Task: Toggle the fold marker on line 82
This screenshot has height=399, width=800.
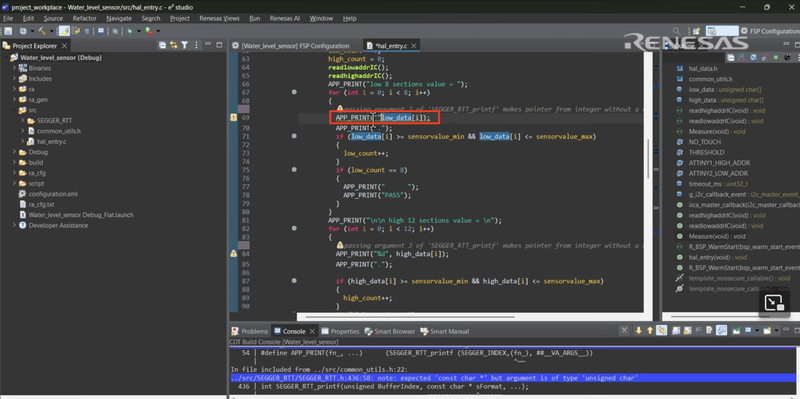Action: click(294, 229)
